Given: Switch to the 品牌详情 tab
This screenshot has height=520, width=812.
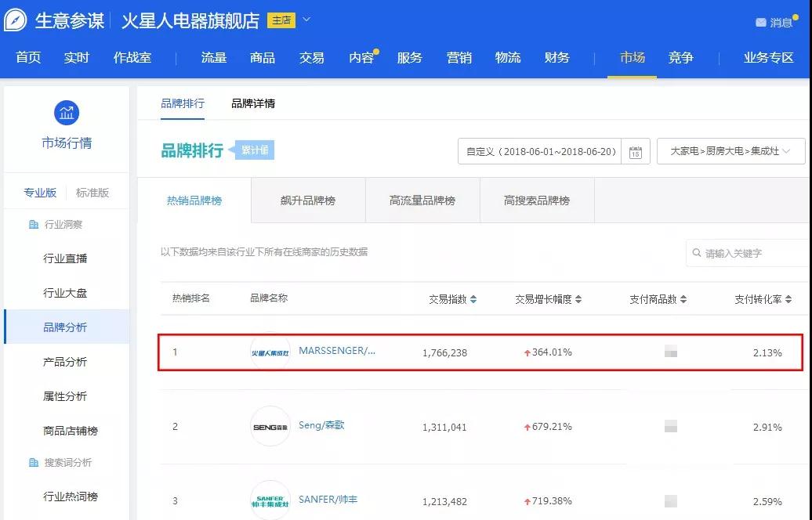Looking at the screenshot, I should tap(253, 103).
